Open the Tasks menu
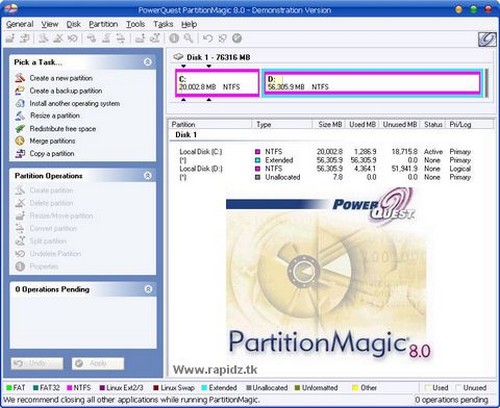 pyautogui.click(x=163, y=24)
